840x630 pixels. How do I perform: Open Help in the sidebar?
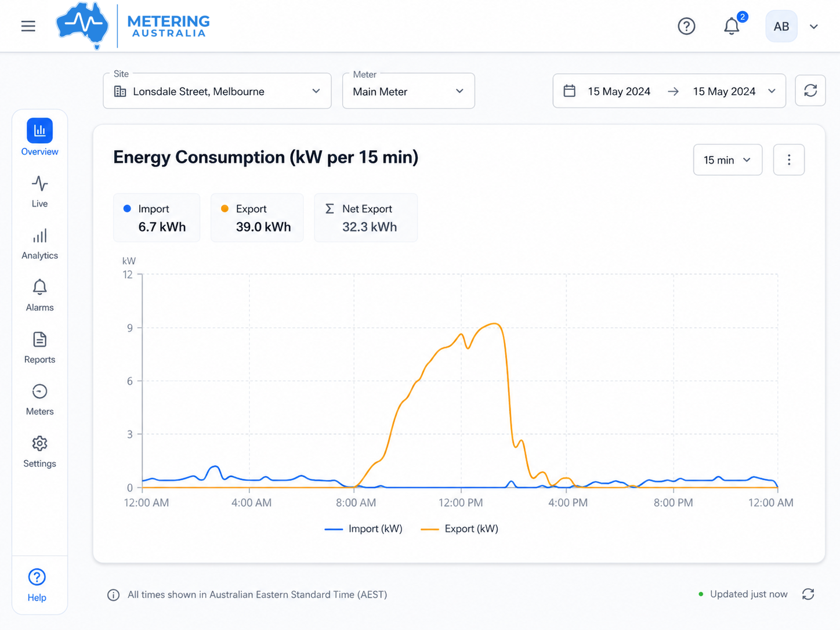pyautogui.click(x=37, y=585)
